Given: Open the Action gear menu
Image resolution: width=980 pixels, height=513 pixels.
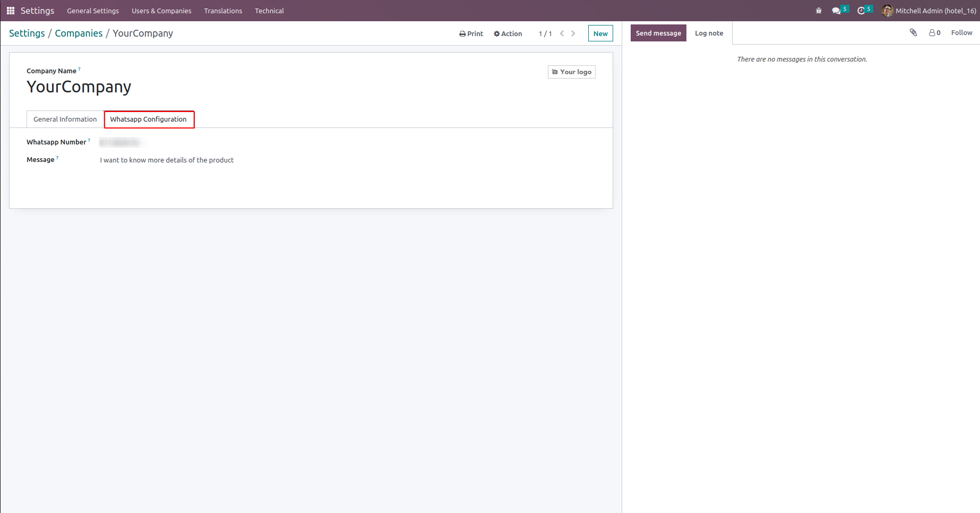Looking at the screenshot, I should tap(508, 33).
